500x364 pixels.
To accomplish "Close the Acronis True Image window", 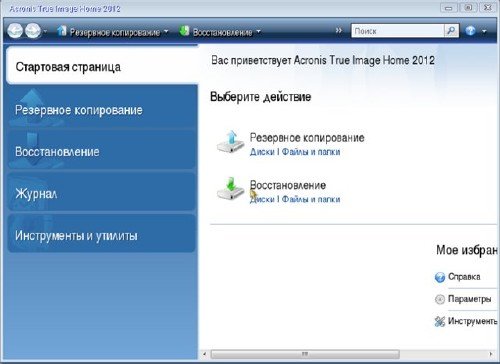I will pos(488,8).
